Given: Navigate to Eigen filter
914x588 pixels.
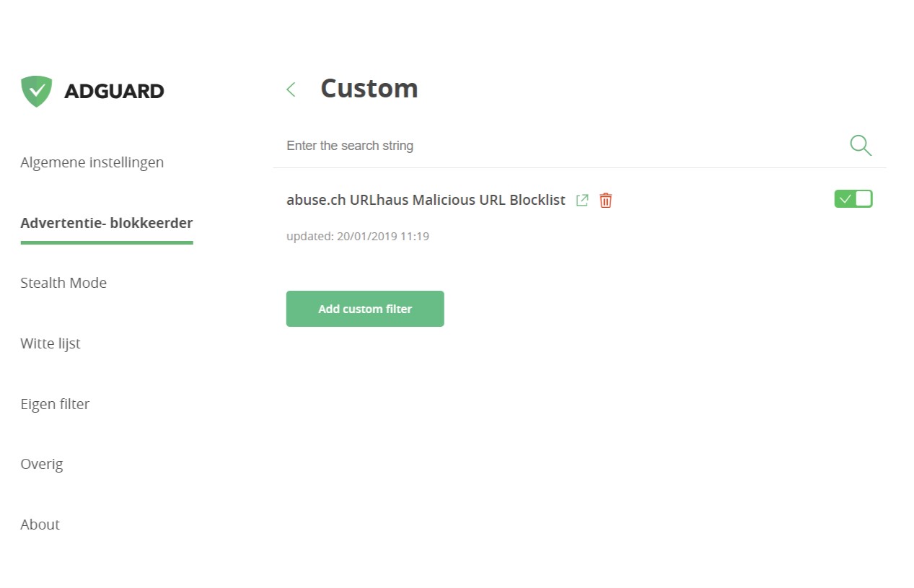Looking at the screenshot, I should pos(55,404).
